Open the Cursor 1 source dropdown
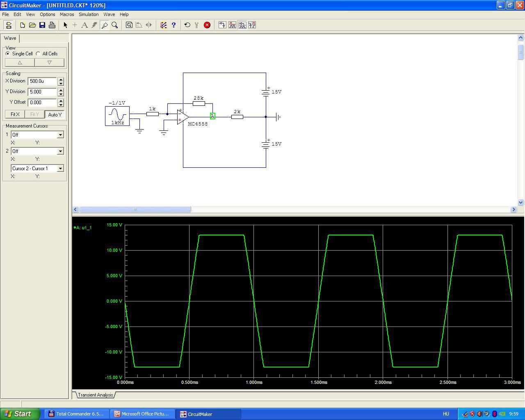525x420 pixels. pos(60,135)
